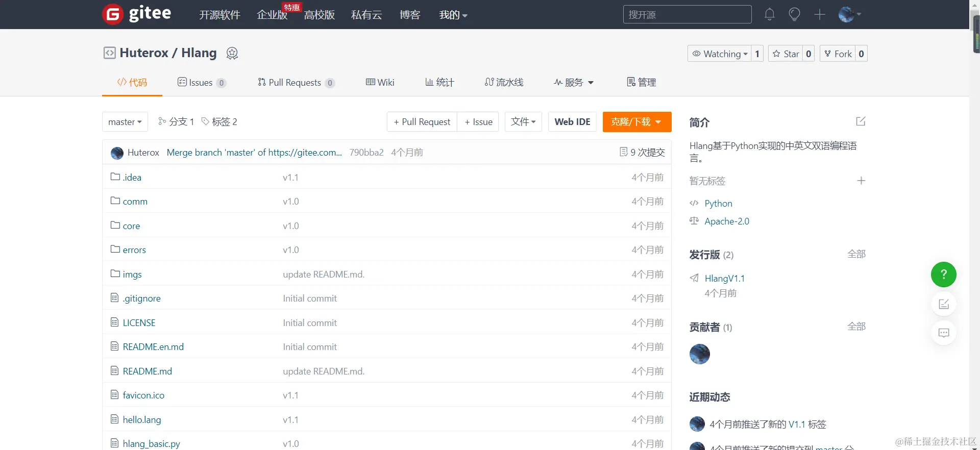Switch to the Pull Requests tab
This screenshot has height=450, width=980.
tap(296, 82)
